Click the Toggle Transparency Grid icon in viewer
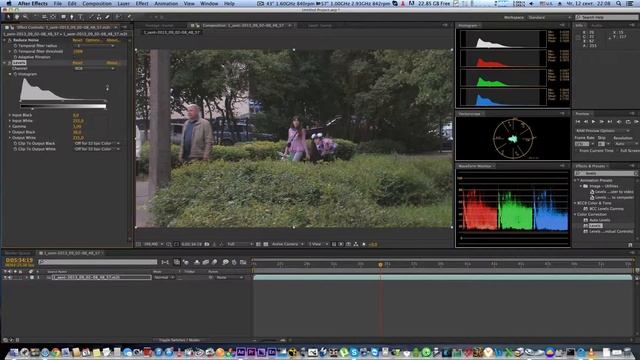 click(266, 244)
